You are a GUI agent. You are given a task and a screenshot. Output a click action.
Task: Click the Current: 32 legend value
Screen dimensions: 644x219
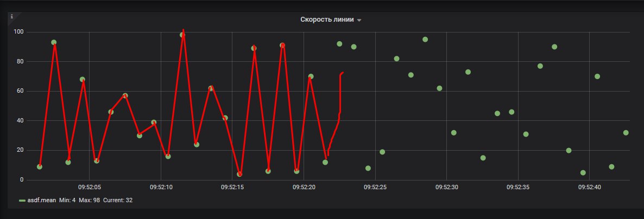[x=117, y=200]
